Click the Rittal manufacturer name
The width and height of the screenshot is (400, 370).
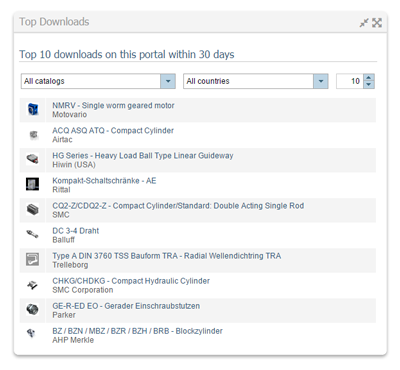point(61,190)
